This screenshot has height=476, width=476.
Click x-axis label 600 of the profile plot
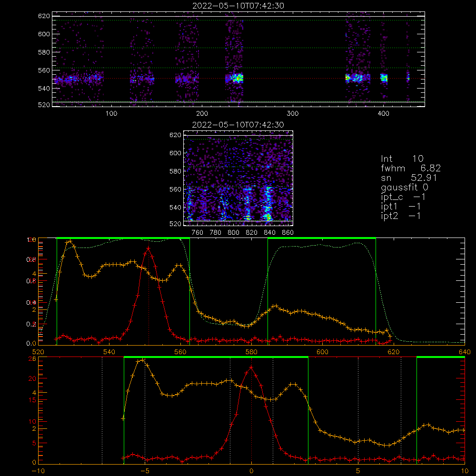pyautogui.click(x=322, y=352)
